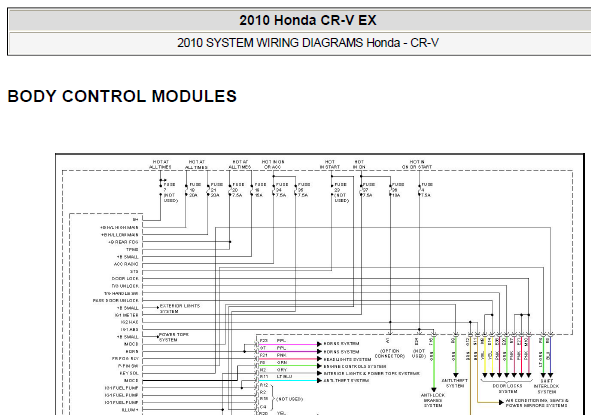Click the 'HORN' pin label

tap(132, 351)
